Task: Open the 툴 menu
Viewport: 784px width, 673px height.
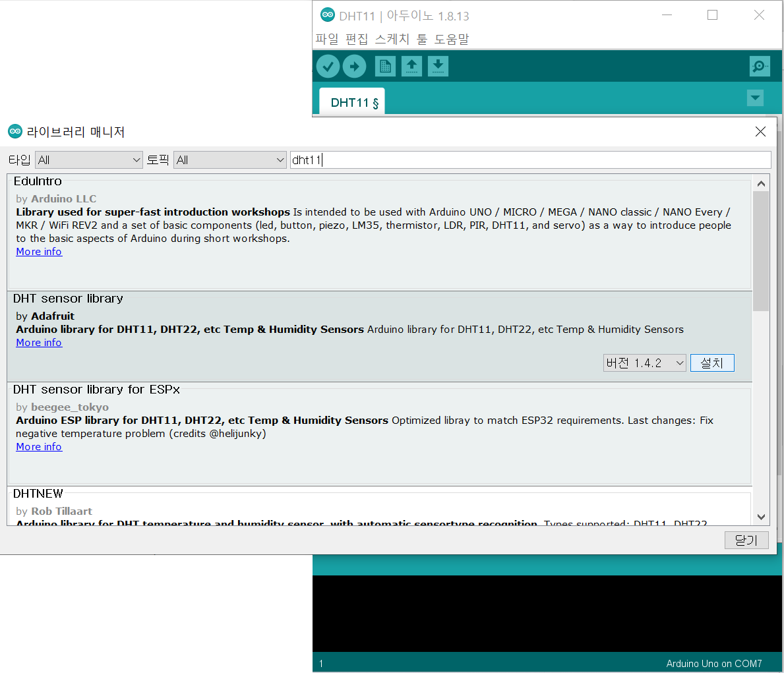Action: pos(422,39)
